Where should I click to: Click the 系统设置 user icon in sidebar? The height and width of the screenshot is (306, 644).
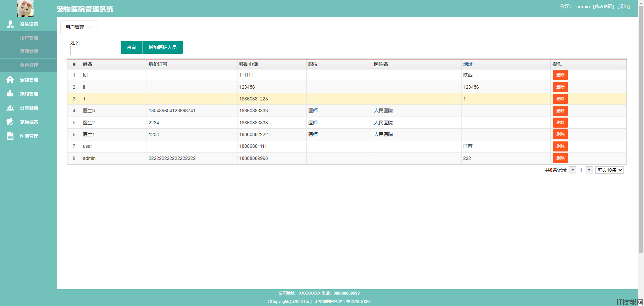pos(10,24)
